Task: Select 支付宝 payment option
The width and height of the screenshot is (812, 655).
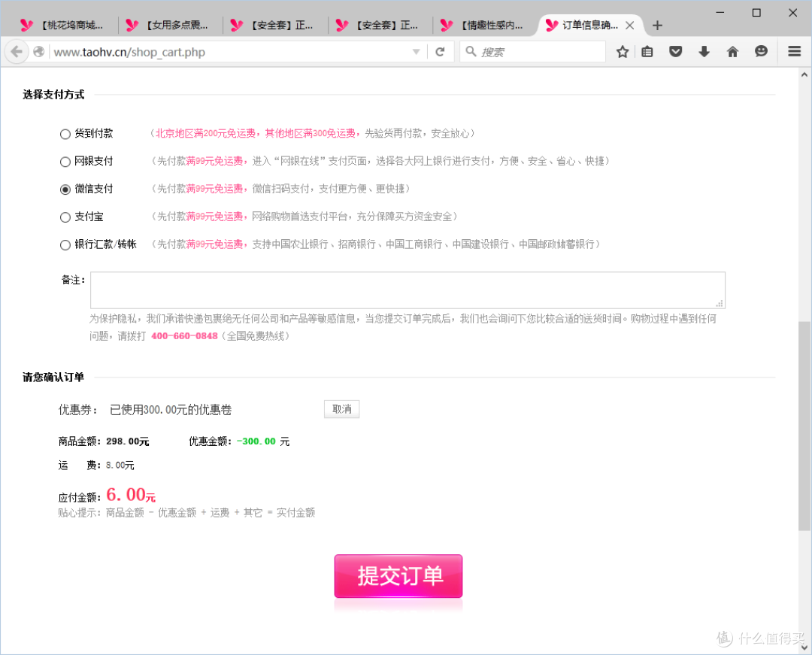Action: 65,217
